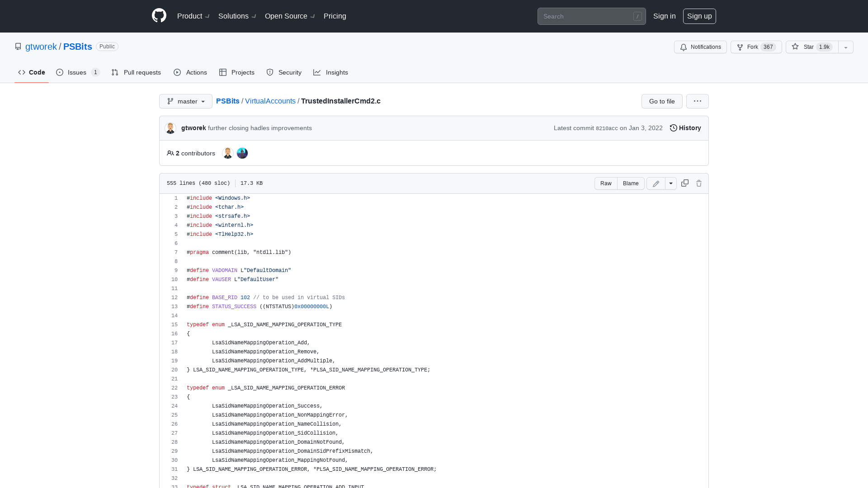
Task: Switch to the Actions tab
Action: click(x=190, y=72)
